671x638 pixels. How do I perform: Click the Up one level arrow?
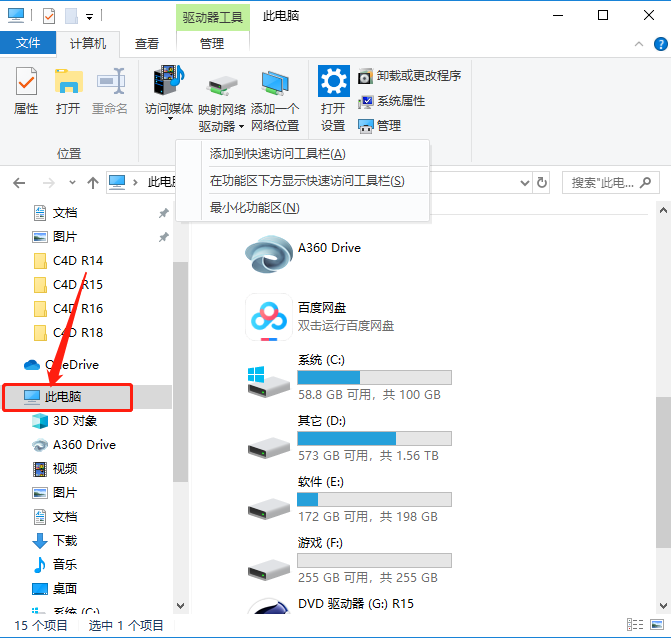point(92,183)
